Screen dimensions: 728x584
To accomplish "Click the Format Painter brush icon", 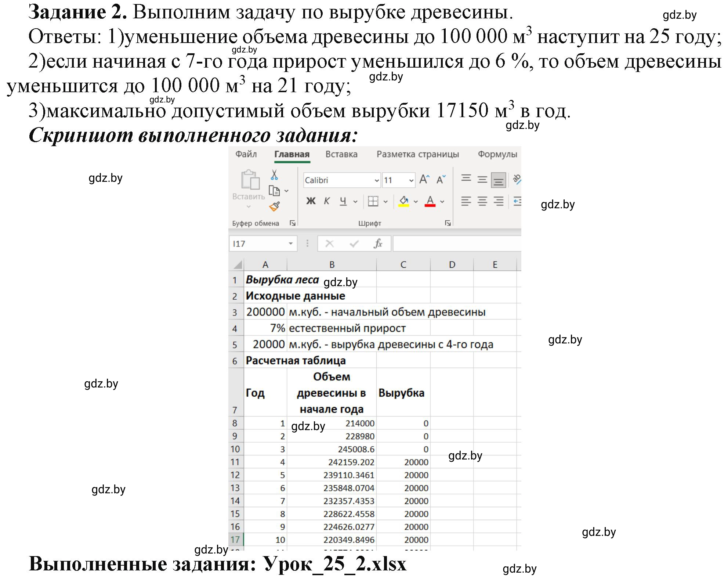I will click(274, 207).
